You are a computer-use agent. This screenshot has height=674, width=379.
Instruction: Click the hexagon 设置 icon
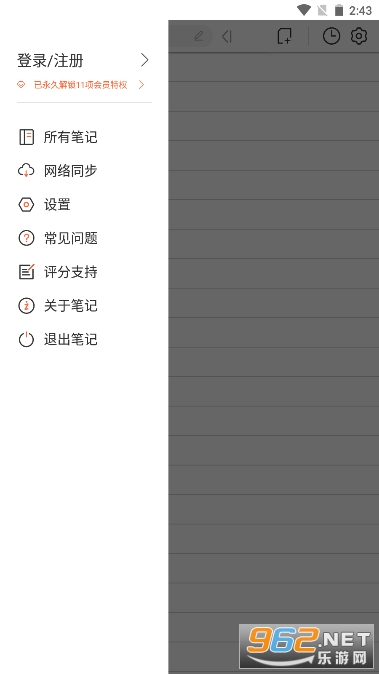point(26,205)
